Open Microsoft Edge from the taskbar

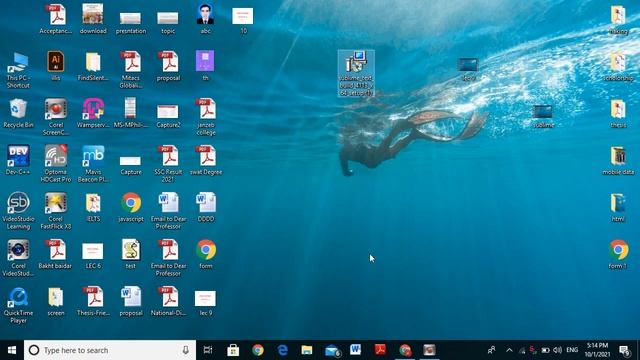(282, 350)
